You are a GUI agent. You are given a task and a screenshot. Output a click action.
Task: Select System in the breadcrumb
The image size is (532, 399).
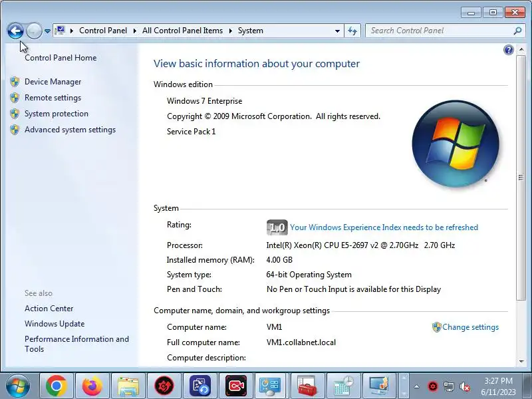click(x=251, y=31)
